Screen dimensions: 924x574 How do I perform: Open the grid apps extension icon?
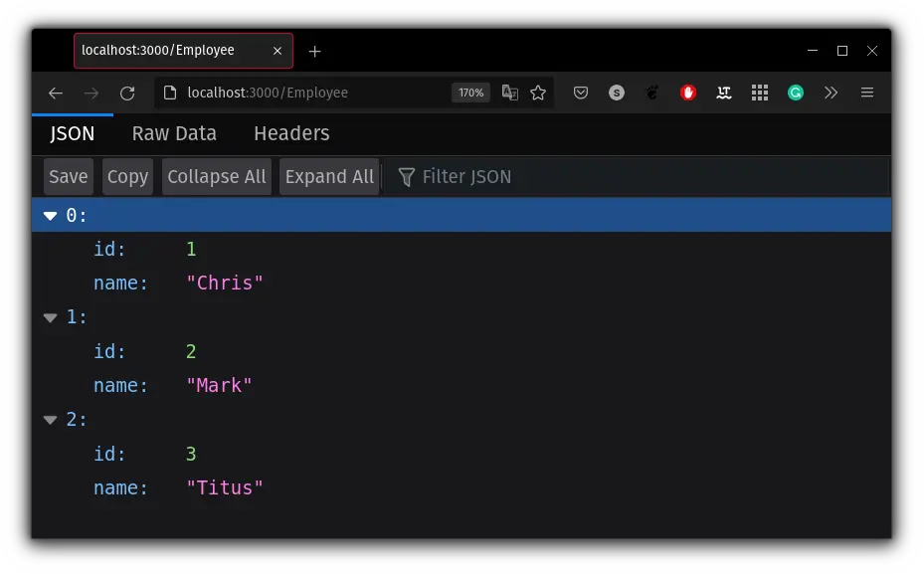coord(760,93)
